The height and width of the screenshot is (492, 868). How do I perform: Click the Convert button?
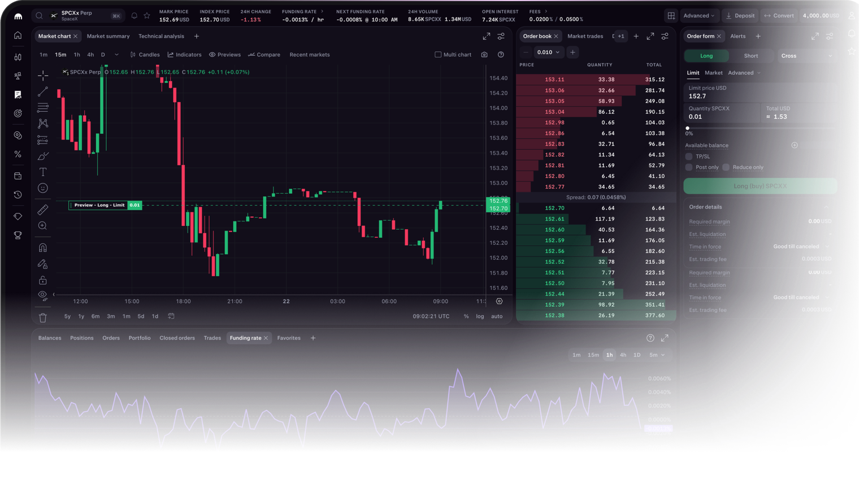[779, 16]
